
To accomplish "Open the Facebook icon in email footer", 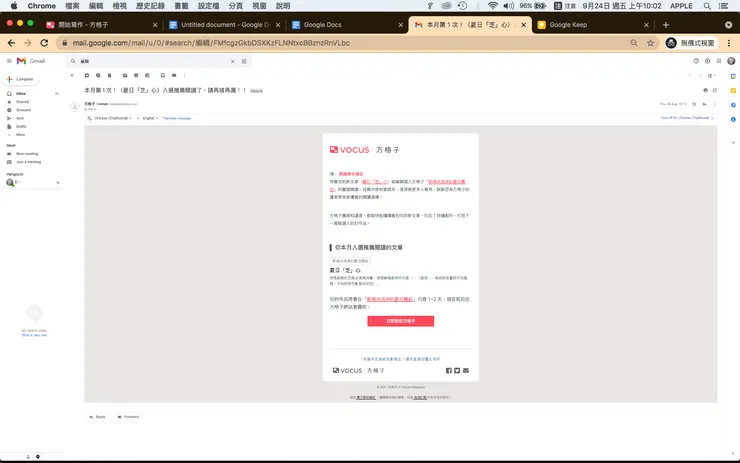I will click(x=449, y=370).
